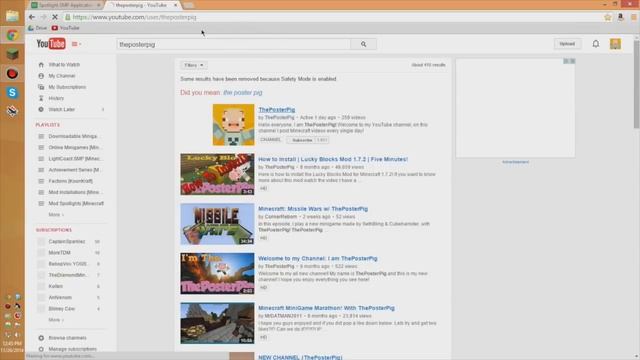Bookmark this page with star icon
The width and height of the screenshot is (640, 360).
point(608,17)
